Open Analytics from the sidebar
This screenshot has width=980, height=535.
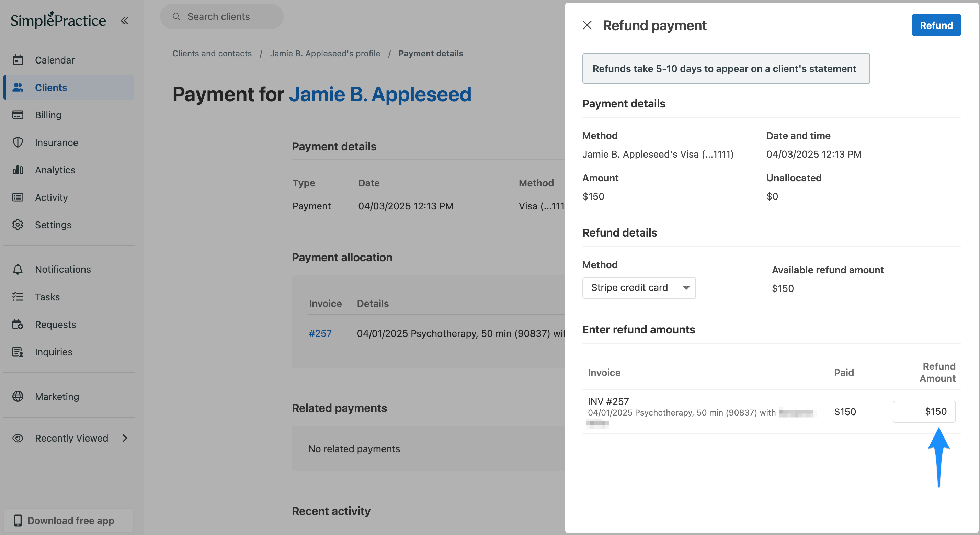coord(68,170)
